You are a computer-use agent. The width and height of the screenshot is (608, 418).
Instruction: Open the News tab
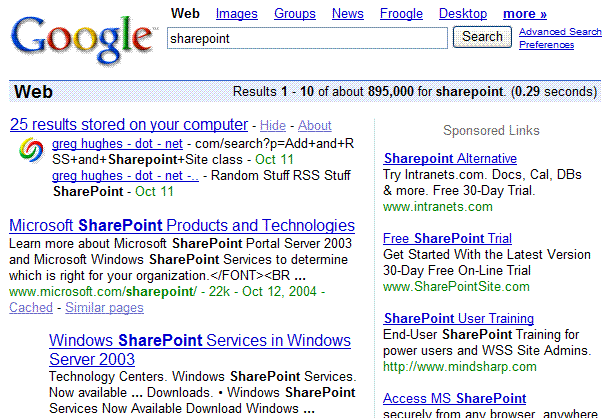348,14
